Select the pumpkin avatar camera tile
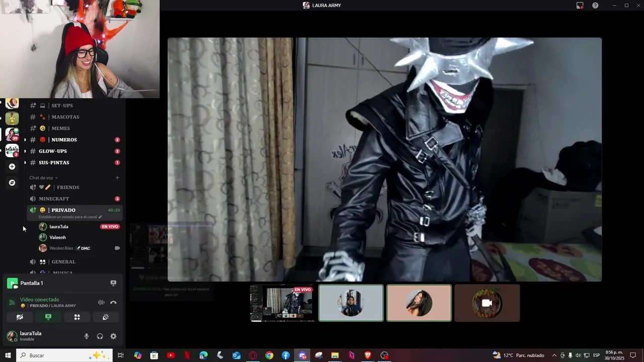 (487, 303)
